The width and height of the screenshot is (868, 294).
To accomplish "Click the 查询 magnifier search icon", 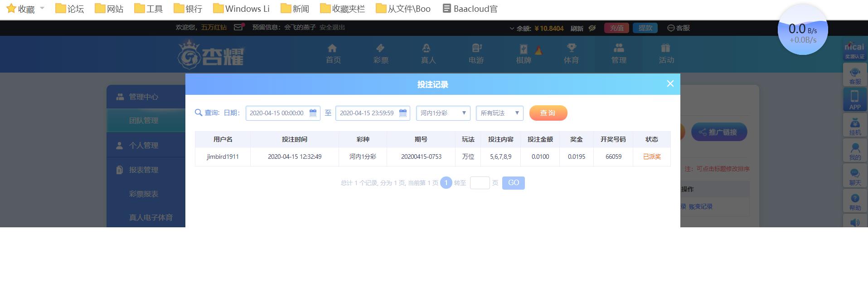I will click(x=198, y=113).
